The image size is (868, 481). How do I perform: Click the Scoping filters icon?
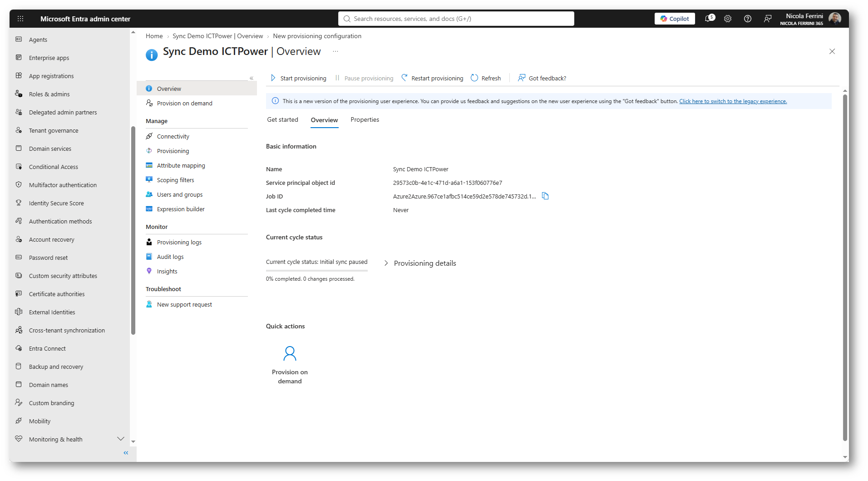tap(149, 180)
